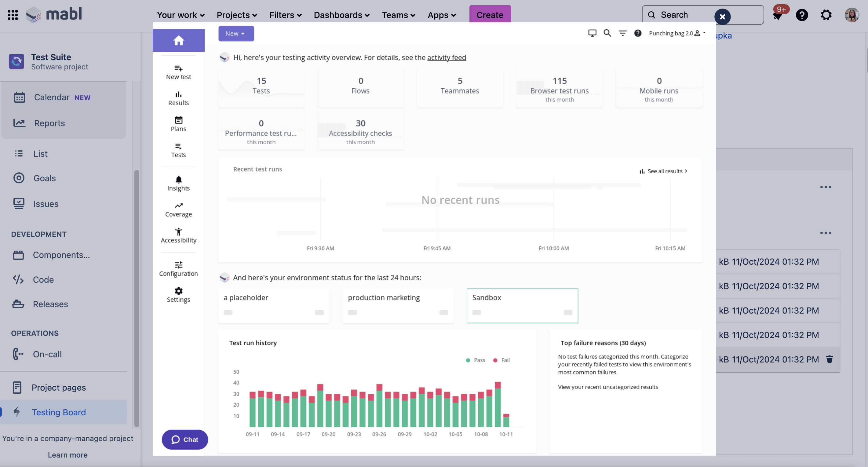This screenshot has height=467, width=868.
Task: Open Coverage in mabl sidebar
Action: point(179,209)
